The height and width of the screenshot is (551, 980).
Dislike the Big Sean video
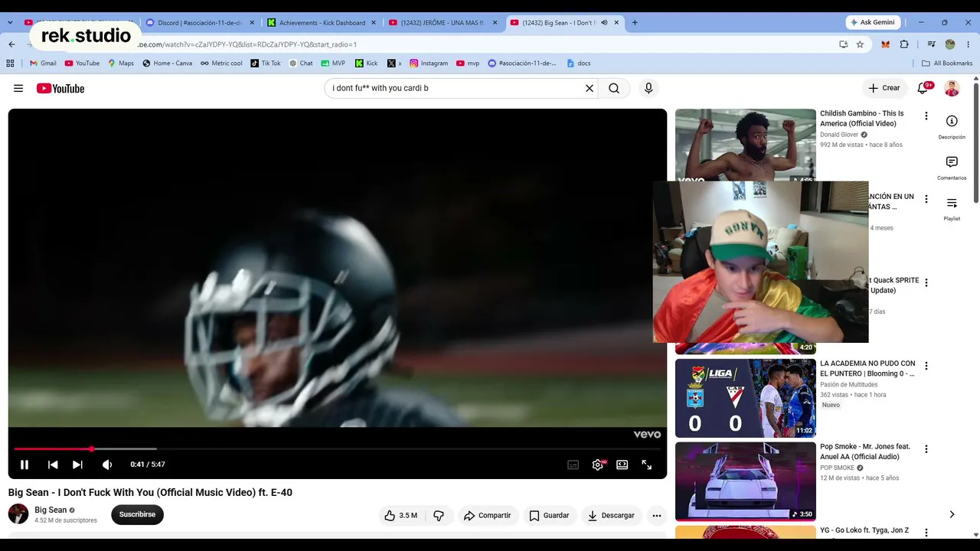(439, 516)
